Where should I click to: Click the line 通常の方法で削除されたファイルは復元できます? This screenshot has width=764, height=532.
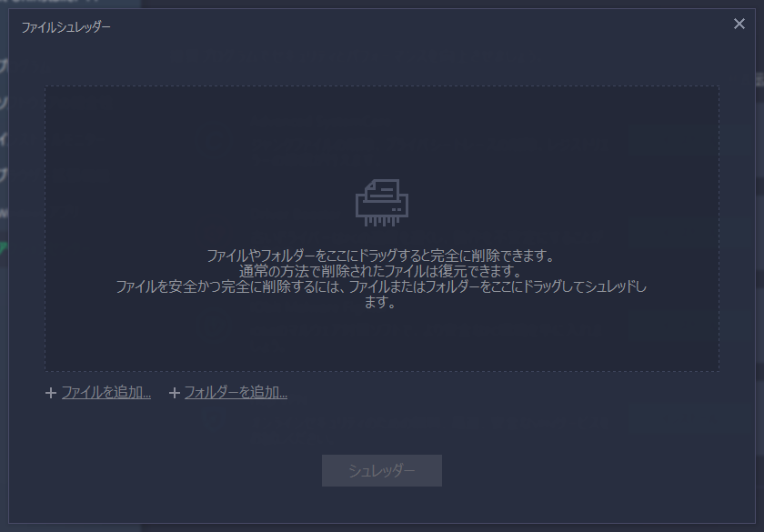pos(381,271)
